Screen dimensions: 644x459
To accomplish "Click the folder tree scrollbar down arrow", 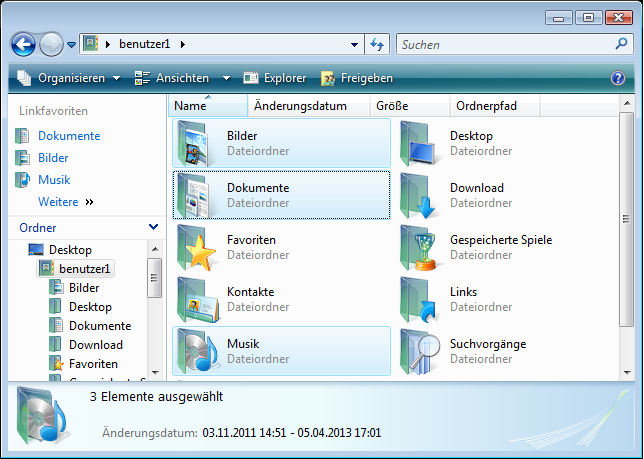I will pyautogui.click(x=155, y=373).
